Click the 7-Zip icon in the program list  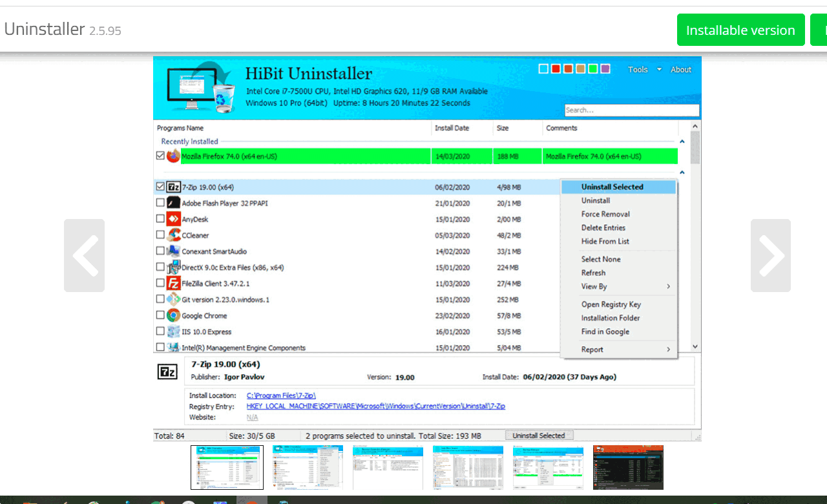pos(173,187)
